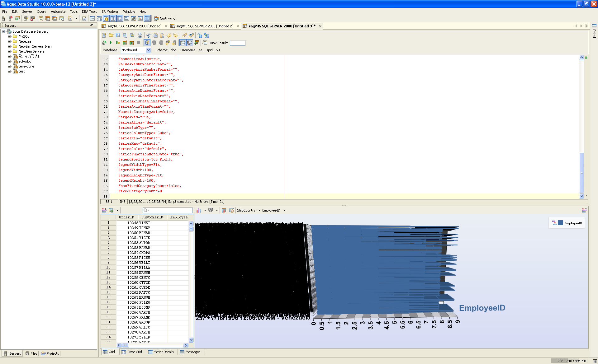
Task: Click the bar chart type icon
Action: pos(199,210)
